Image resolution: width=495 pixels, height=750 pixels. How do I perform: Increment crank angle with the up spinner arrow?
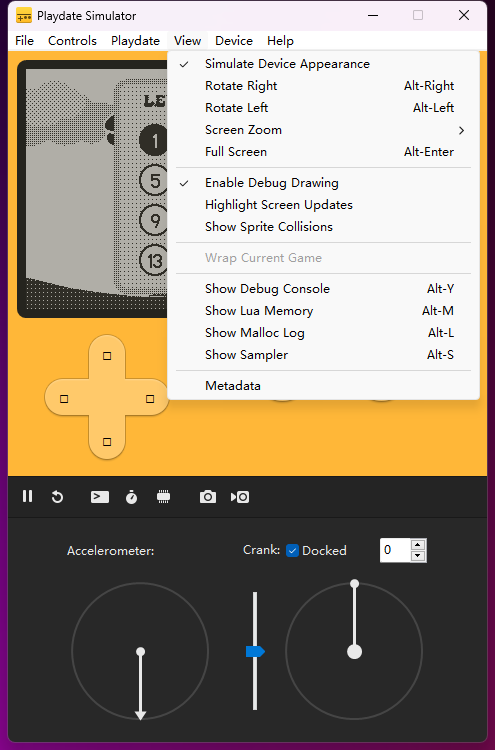[418, 545]
